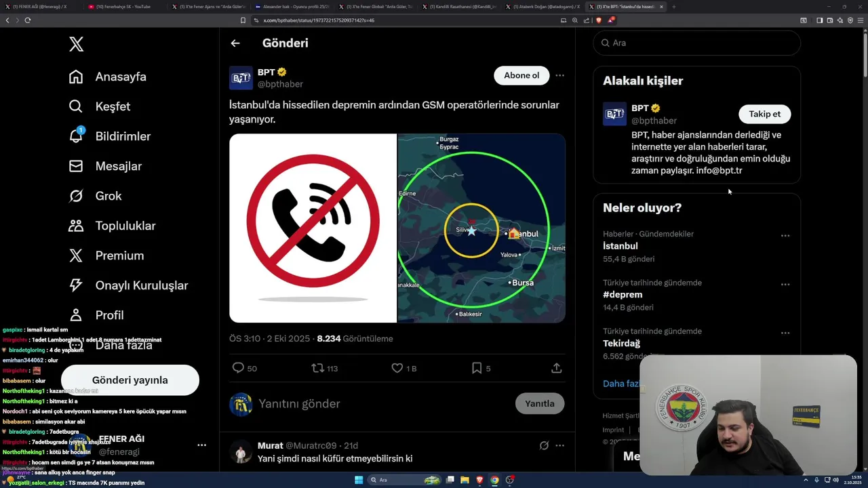This screenshot has width=868, height=488.
Task: Open Brave browser from the taskbar
Action: pos(479,480)
